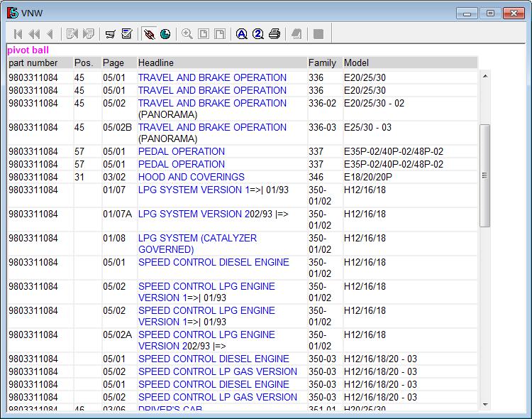Click the previous document page icon
532x419 pixels.
click(72, 34)
